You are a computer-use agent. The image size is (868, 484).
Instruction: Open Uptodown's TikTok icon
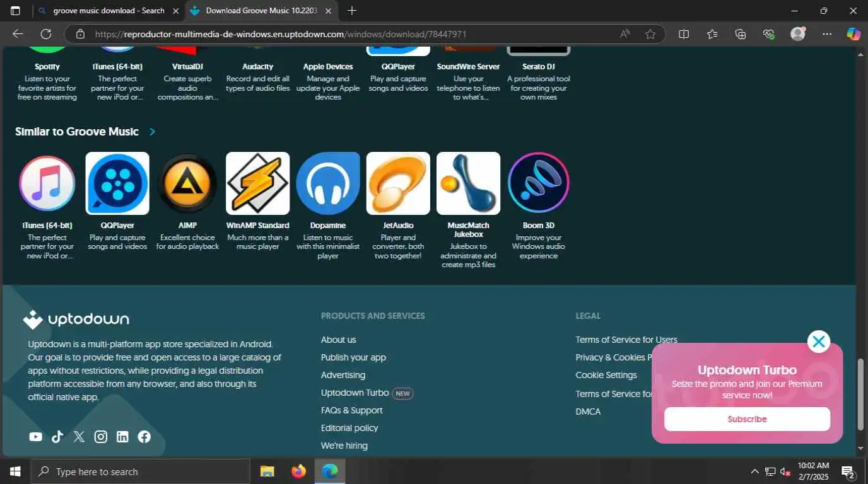(57, 437)
